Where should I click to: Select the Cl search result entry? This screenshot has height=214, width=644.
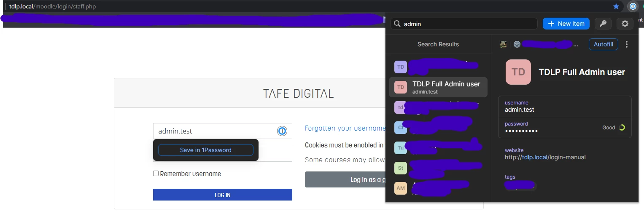pos(438,128)
